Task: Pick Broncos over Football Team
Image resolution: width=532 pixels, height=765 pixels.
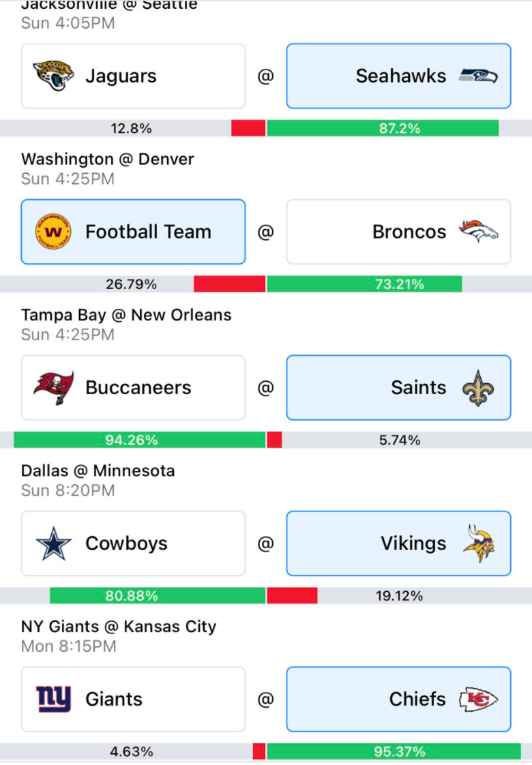Action: 399,232
